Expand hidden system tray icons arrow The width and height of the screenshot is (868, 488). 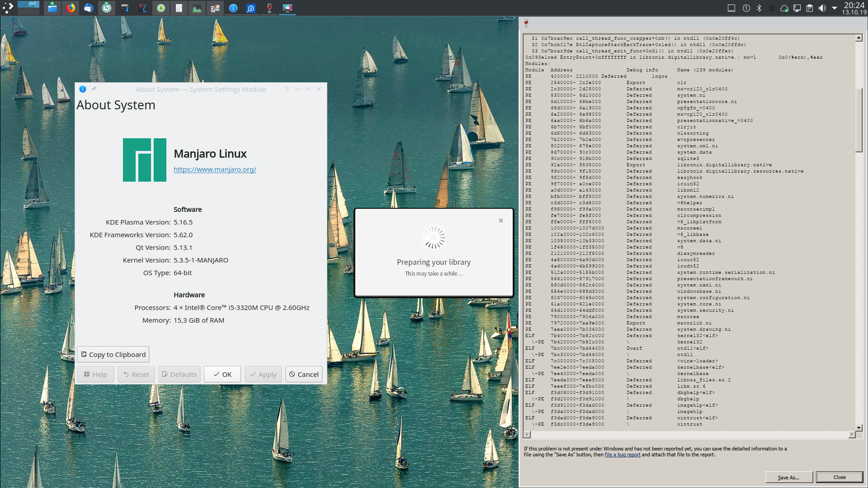[x=835, y=8]
